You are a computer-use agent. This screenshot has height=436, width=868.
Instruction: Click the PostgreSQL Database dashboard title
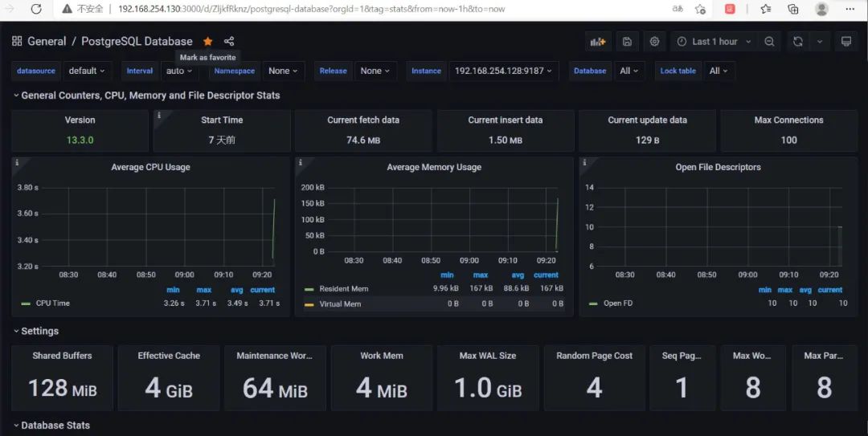137,42
